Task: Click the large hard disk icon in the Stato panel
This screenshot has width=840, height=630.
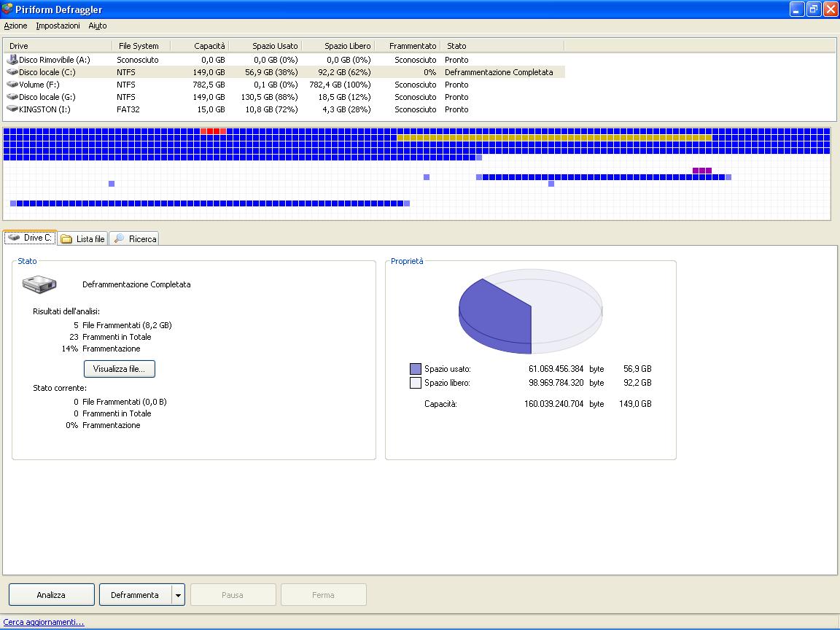Action: (39, 284)
